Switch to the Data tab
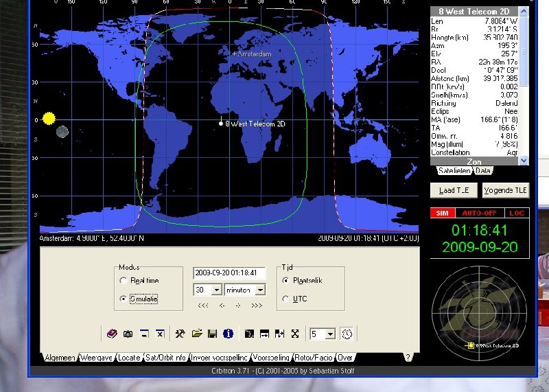 pyautogui.click(x=483, y=171)
